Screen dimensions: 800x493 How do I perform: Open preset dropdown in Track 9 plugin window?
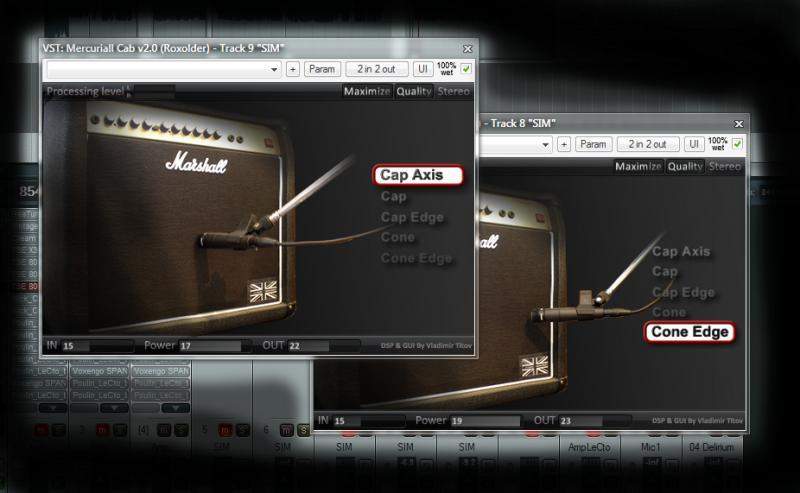click(x=164, y=69)
